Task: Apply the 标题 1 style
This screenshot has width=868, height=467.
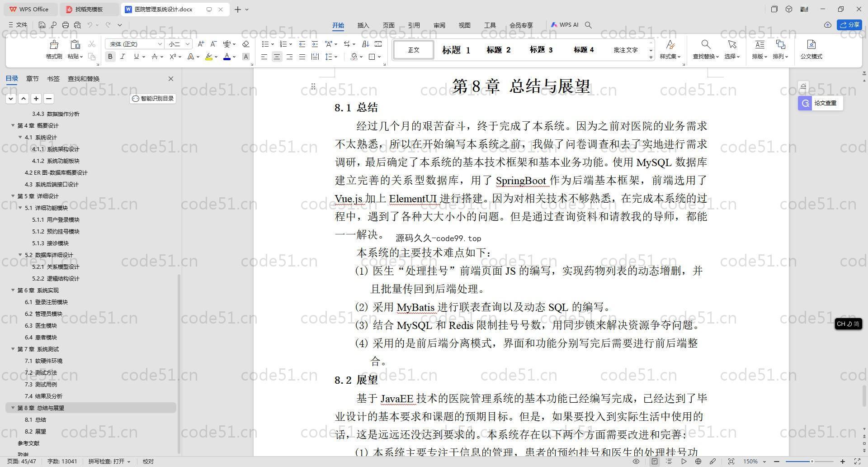Action: click(x=456, y=50)
